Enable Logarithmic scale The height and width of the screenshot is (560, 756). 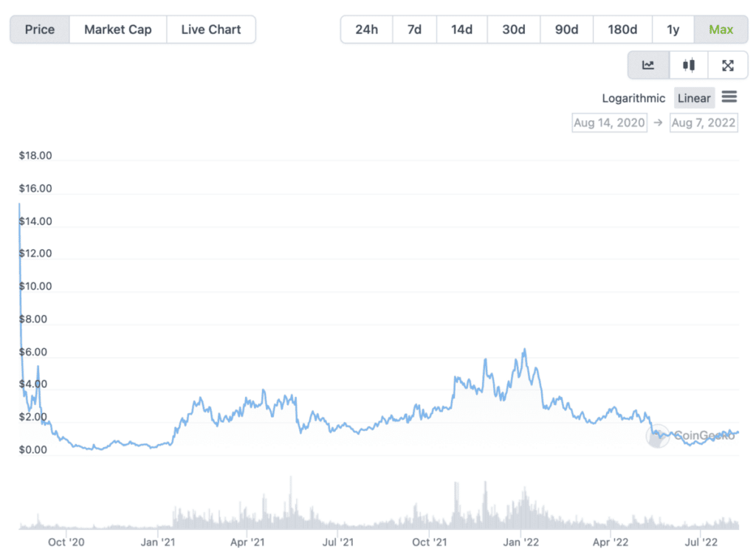tap(633, 98)
